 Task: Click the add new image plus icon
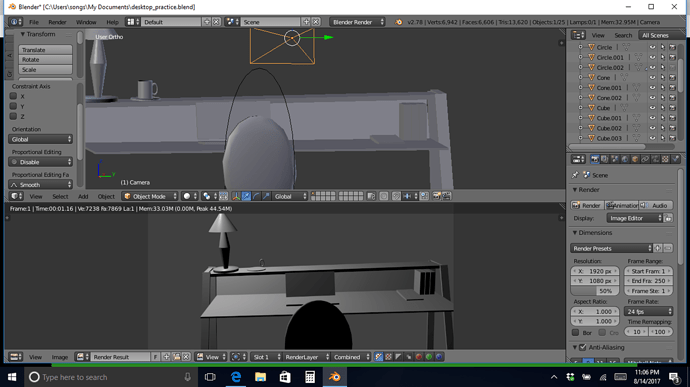166,357
